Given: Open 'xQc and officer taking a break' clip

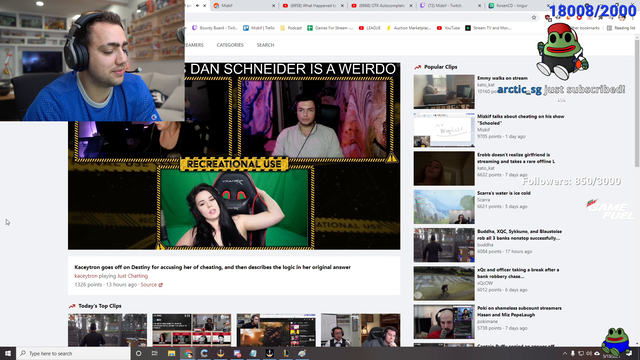Looking at the screenshot, I should coord(518,273).
